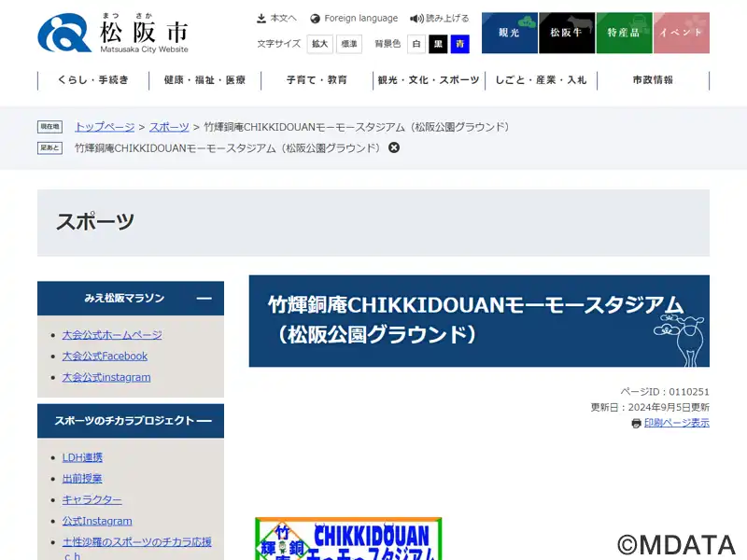The height and width of the screenshot is (560, 747).
Task: Click the 本文へ download arrow icon
Action: 261,19
